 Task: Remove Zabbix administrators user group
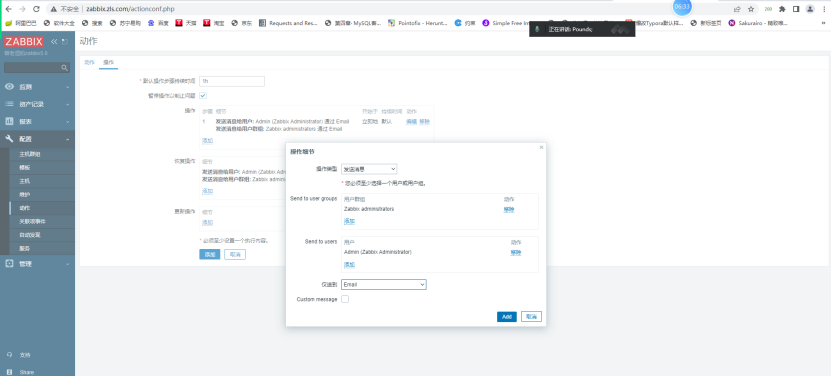[x=509, y=209]
